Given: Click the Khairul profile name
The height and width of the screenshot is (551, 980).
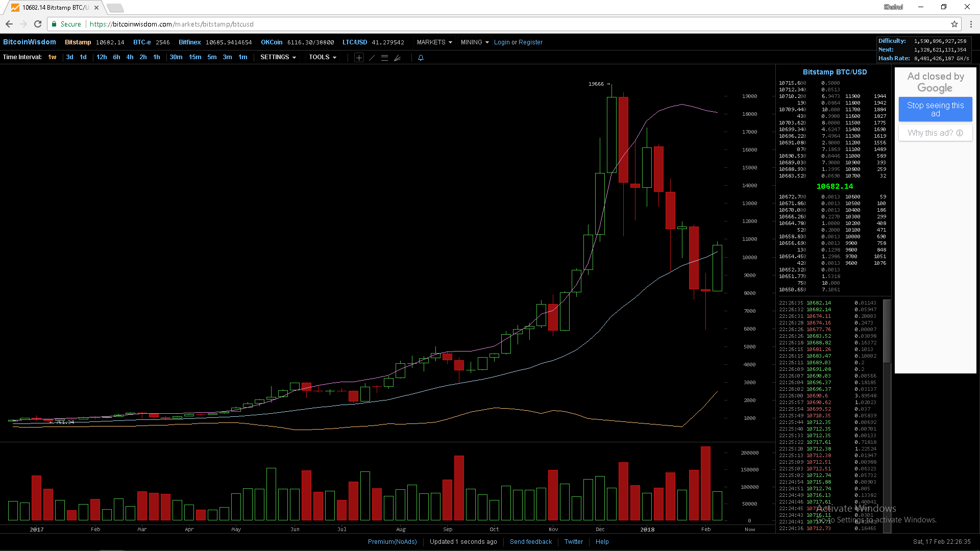Looking at the screenshot, I should 893,7.
